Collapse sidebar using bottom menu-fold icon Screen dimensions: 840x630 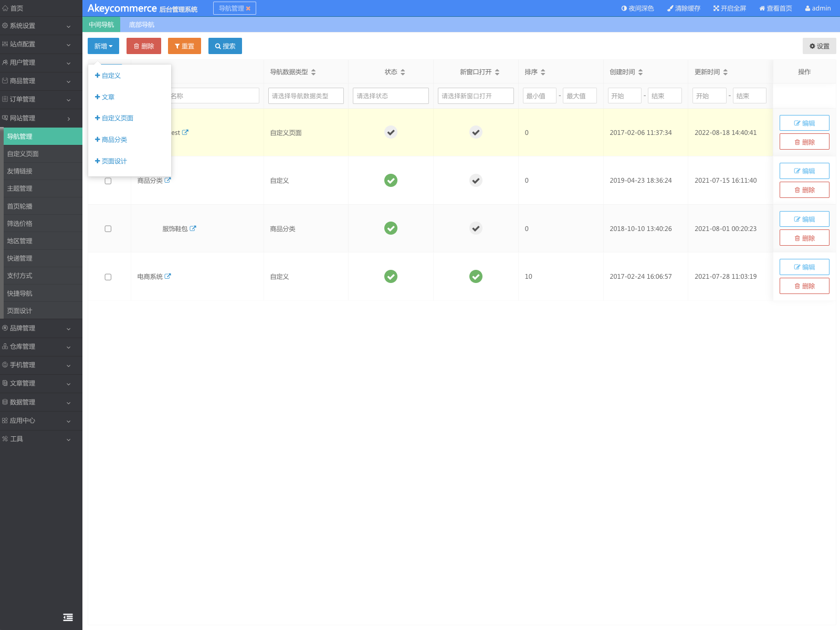click(68, 617)
